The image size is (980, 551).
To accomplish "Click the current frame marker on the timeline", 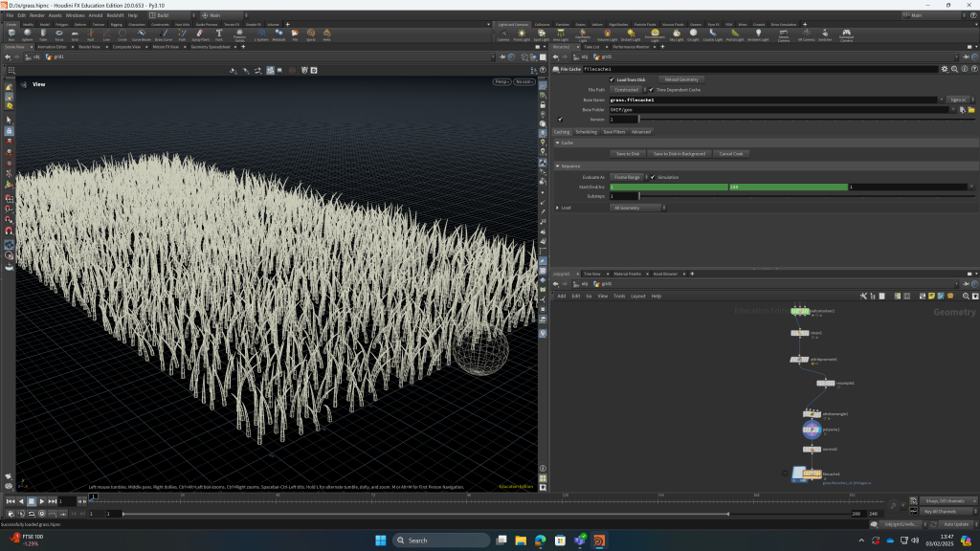I will pyautogui.click(x=93, y=496).
